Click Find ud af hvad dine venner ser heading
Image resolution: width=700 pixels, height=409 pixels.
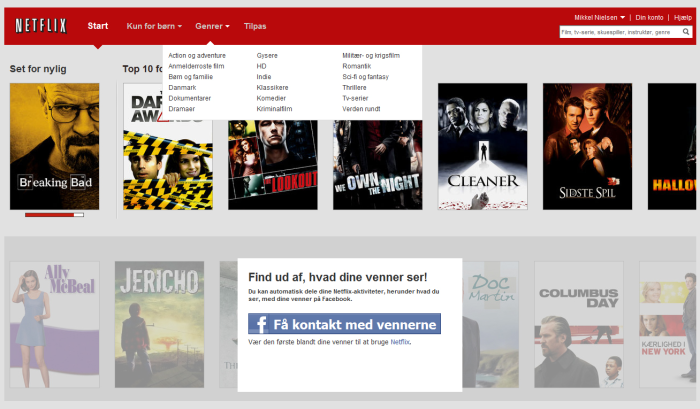pos(338,277)
